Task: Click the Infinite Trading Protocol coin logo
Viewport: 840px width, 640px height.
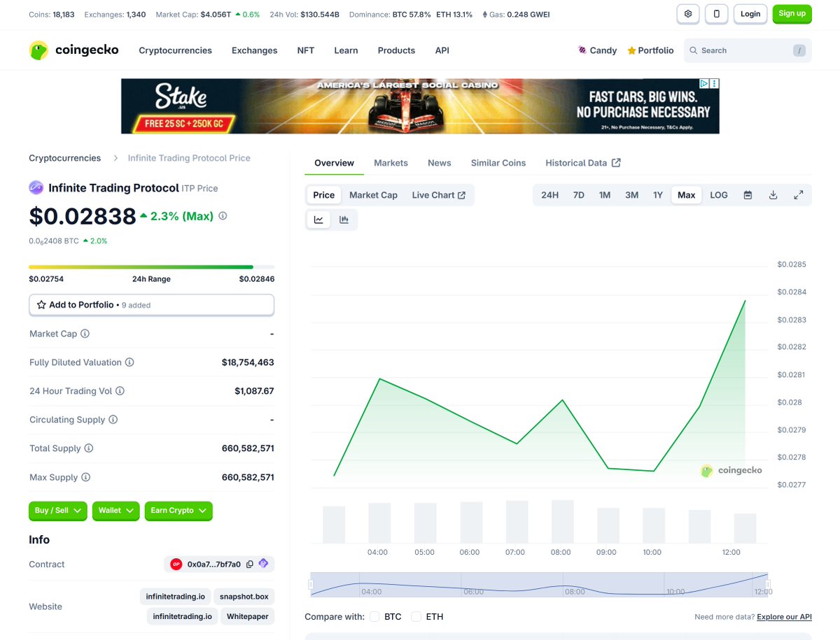Action: [x=36, y=187]
